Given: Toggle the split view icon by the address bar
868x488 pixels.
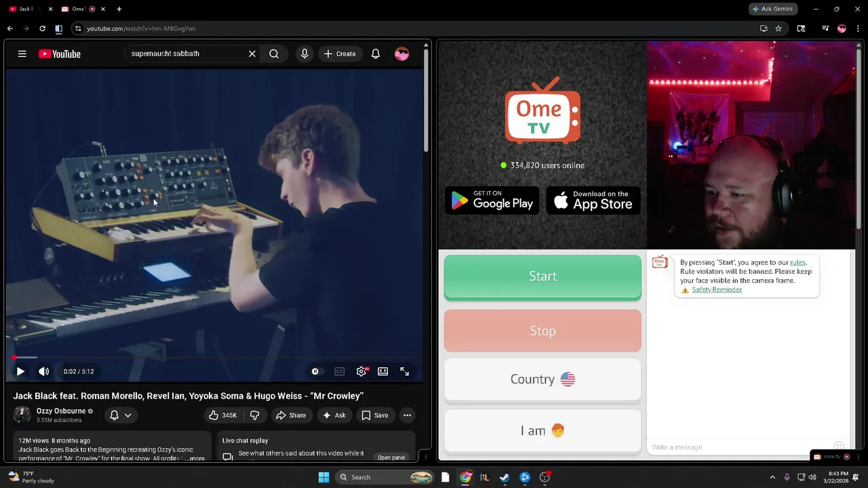Looking at the screenshot, I should pos(58,28).
